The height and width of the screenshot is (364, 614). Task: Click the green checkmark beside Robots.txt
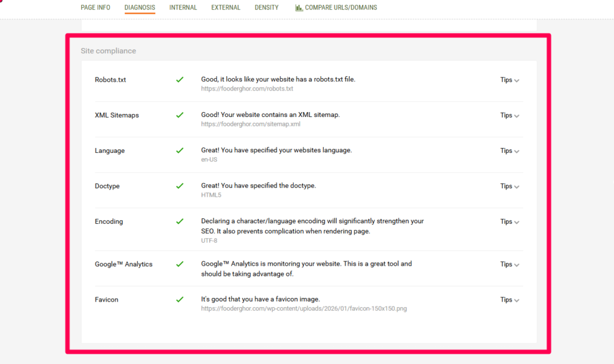pos(179,79)
